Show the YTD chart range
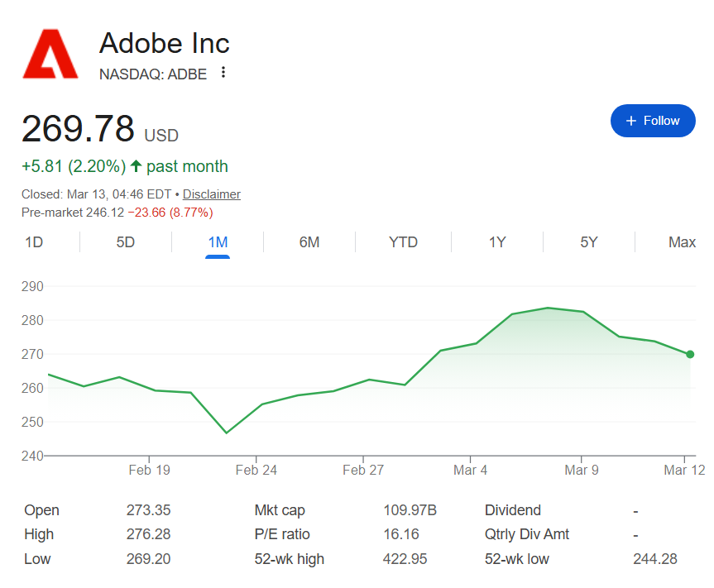Screen dimensions: 714x588 click(x=403, y=242)
